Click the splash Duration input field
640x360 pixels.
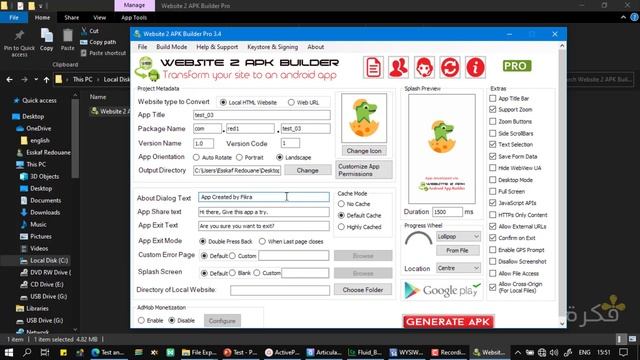coord(447,212)
